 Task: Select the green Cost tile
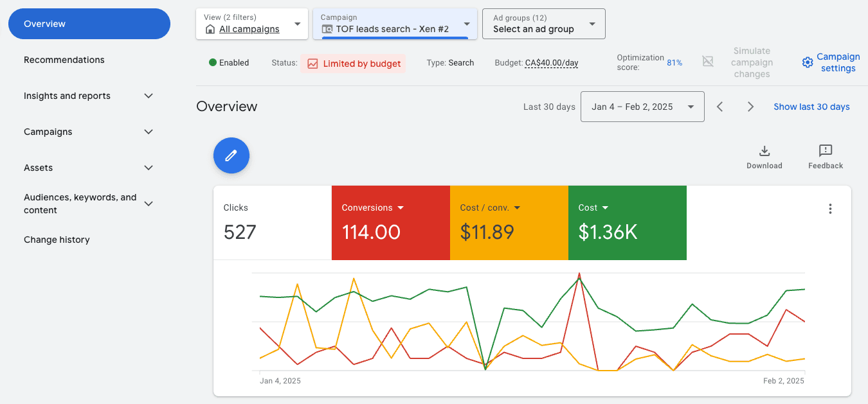coord(628,223)
